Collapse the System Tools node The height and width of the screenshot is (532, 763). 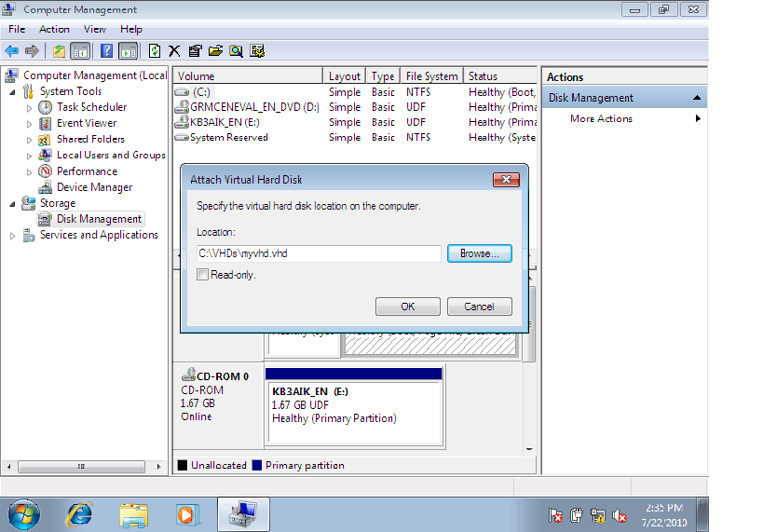click(13, 92)
